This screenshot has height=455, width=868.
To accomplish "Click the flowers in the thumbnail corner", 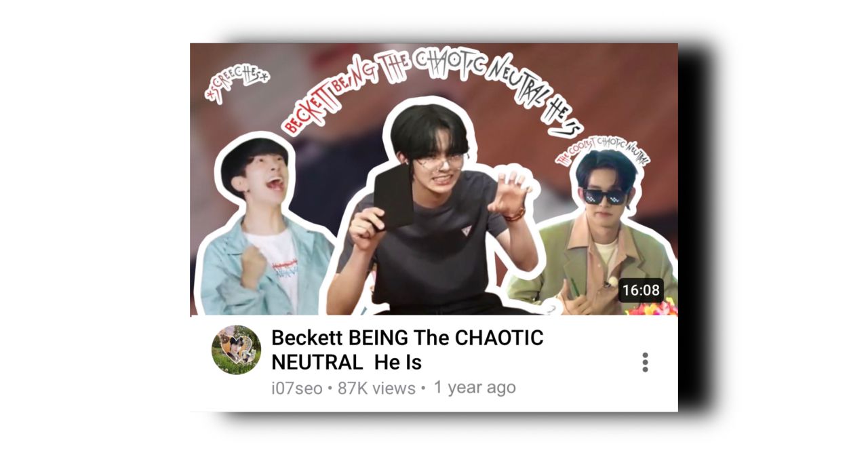I will click(652, 306).
